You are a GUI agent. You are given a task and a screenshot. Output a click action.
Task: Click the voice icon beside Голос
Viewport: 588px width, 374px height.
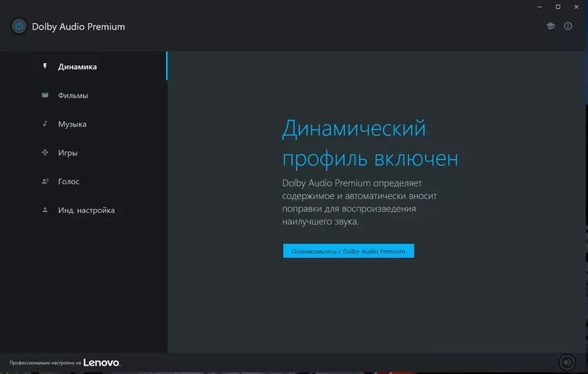(x=45, y=181)
